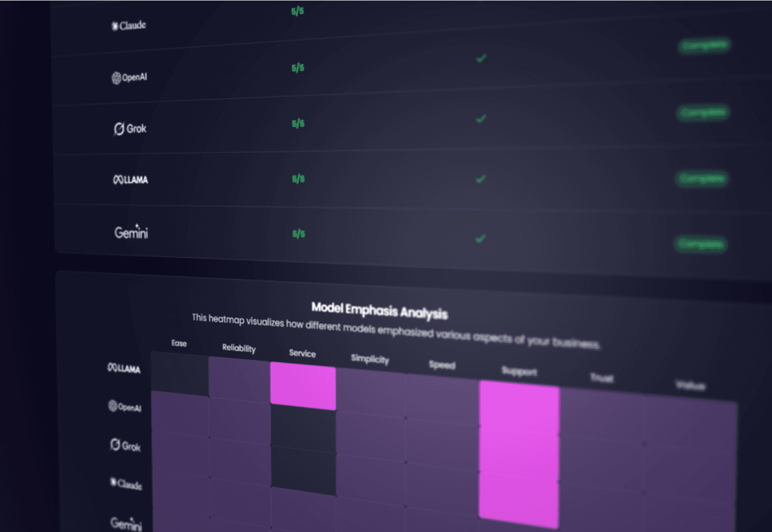Click the Trust column header in heatmap
The height and width of the screenshot is (532, 772).
coord(602,378)
